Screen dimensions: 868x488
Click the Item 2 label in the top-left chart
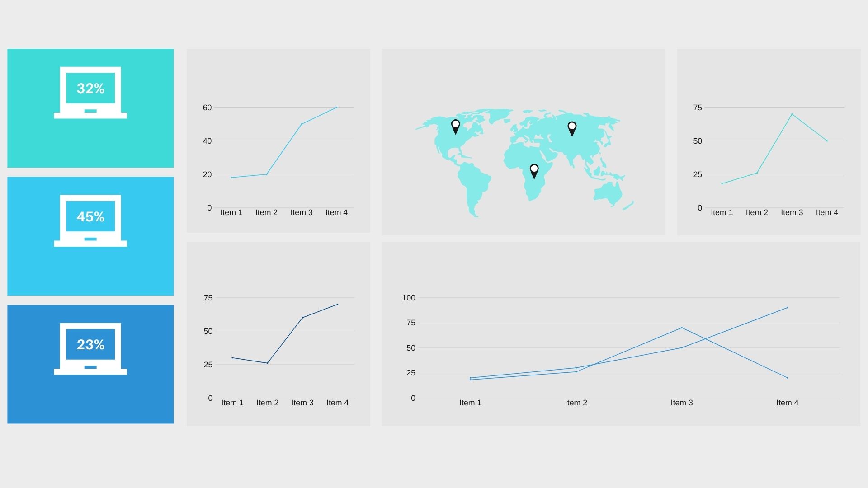click(266, 212)
